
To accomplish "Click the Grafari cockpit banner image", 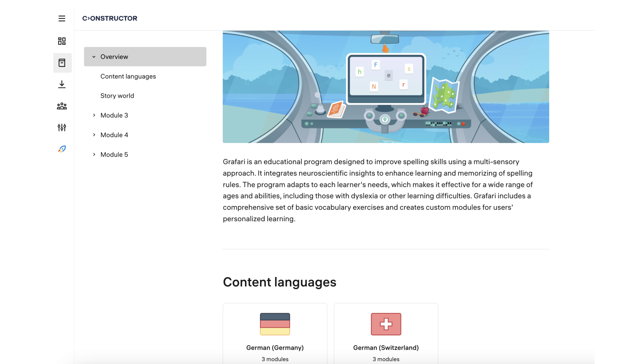I will pos(386,87).
